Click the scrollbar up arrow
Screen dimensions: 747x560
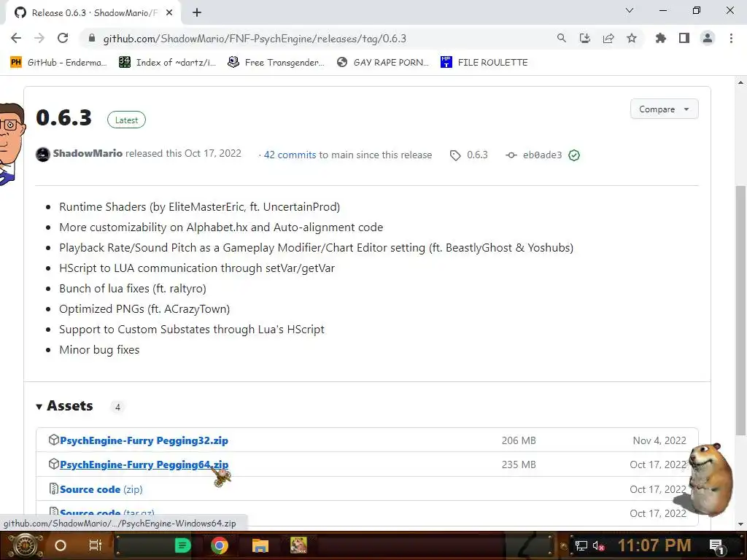click(740, 82)
